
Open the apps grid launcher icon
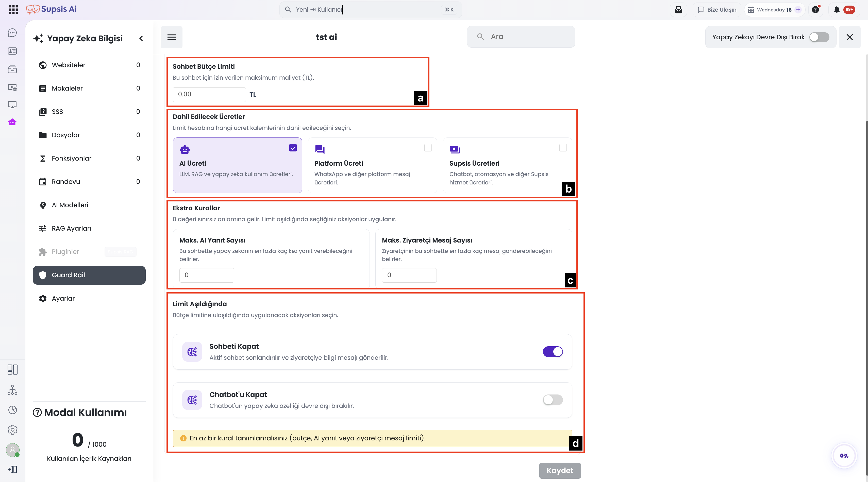(x=13, y=9)
